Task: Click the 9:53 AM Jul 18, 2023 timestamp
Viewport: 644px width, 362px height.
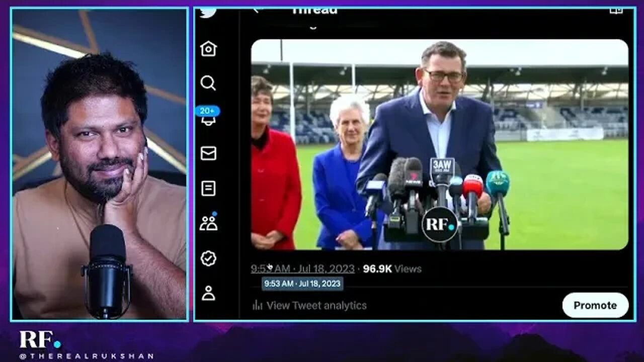Action: click(303, 269)
